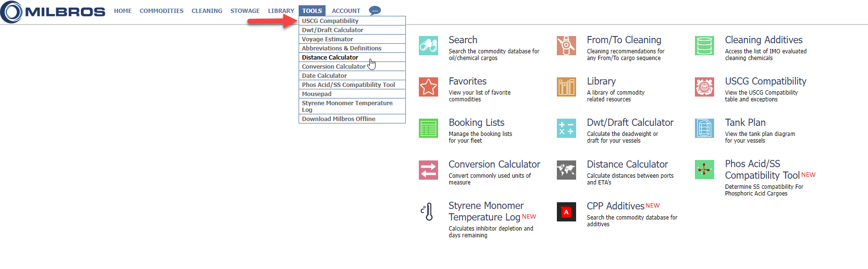Click the Milbros logo
868x269 pixels.
pyautogui.click(x=53, y=12)
